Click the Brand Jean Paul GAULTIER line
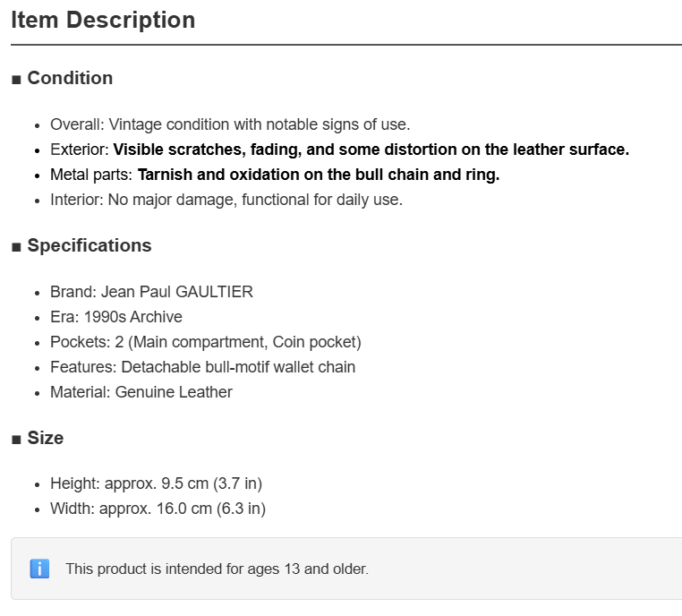The image size is (682, 616). tap(151, 292)
